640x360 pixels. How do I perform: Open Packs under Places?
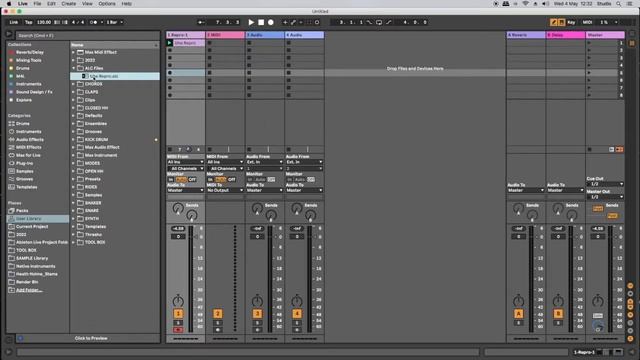(x=22, y=211)
